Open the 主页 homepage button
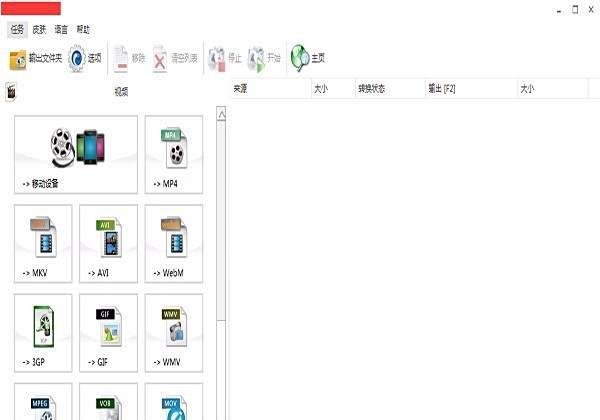The image size is (600, 420). tap(308, 59)
